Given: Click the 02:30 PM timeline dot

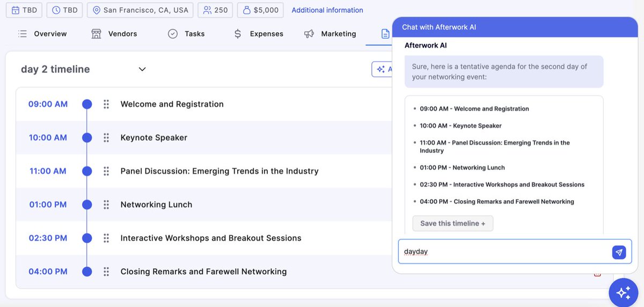Looking at the screenshot, I should click(x=87, y=238).
